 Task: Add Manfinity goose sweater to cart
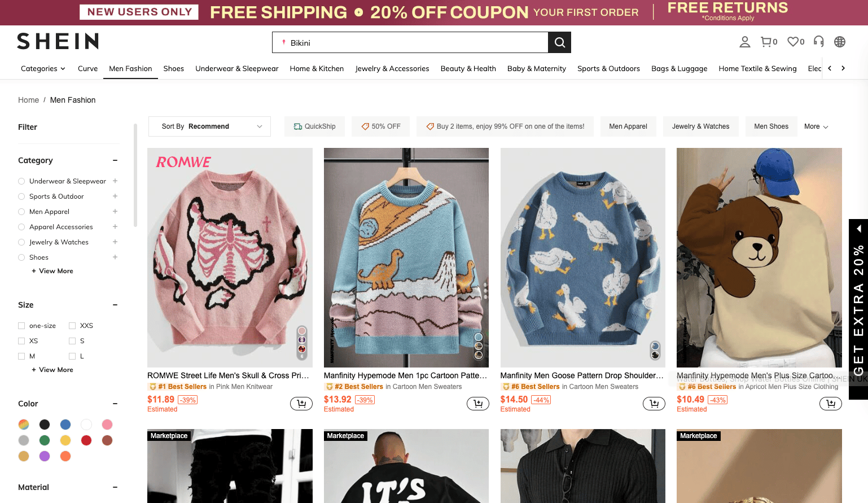click(654, 404)
